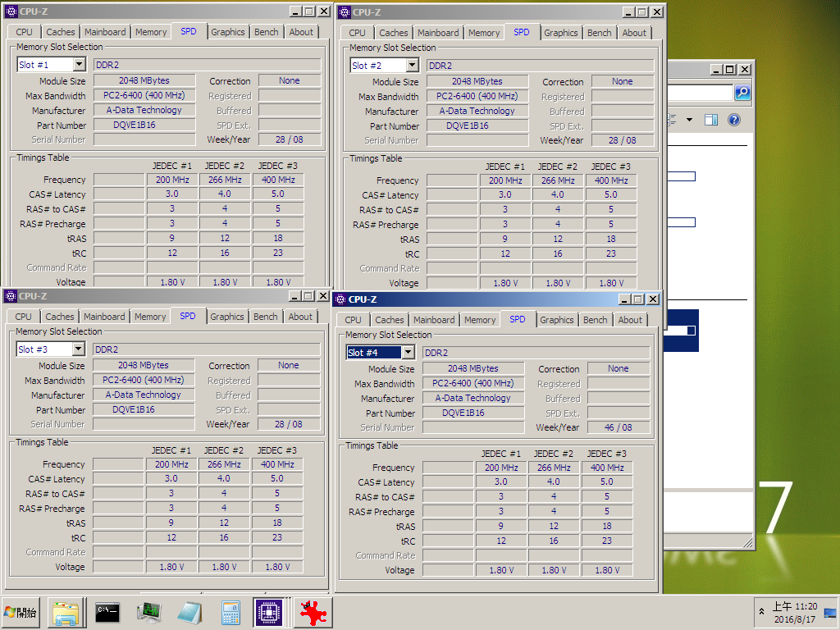This screenshot has width=840, height=630.
Task: Open Memory tab in Slot #1 window
Action: pos(151,32)
